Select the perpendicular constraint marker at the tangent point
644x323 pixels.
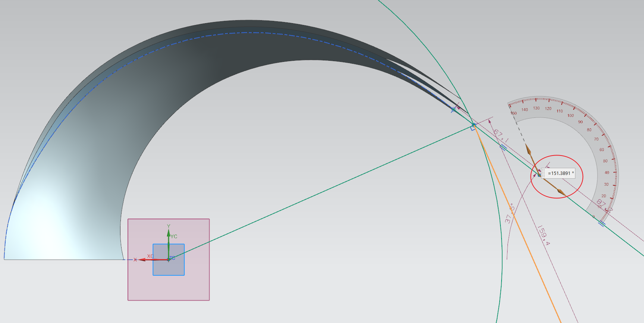tap(473, 128)
